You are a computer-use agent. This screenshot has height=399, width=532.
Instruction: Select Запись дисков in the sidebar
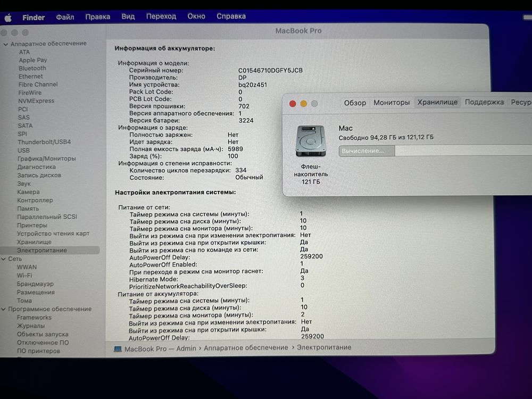click(39, 176)
